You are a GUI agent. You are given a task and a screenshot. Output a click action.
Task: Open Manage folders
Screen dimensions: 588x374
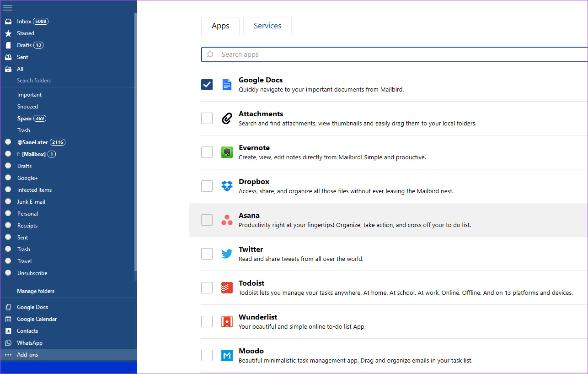pos(36,291)
